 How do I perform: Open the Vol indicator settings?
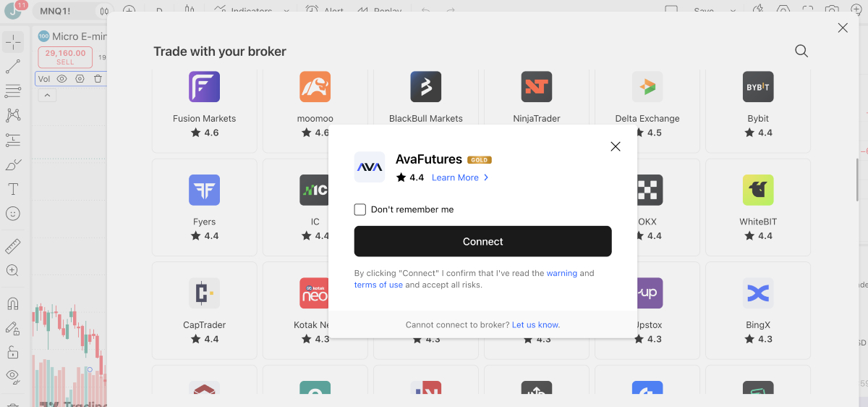click(80, 79)
